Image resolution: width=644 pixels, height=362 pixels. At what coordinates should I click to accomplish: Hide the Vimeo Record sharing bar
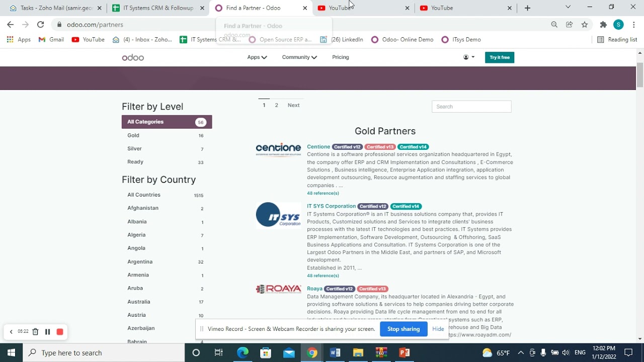click(x=438, y=329)
